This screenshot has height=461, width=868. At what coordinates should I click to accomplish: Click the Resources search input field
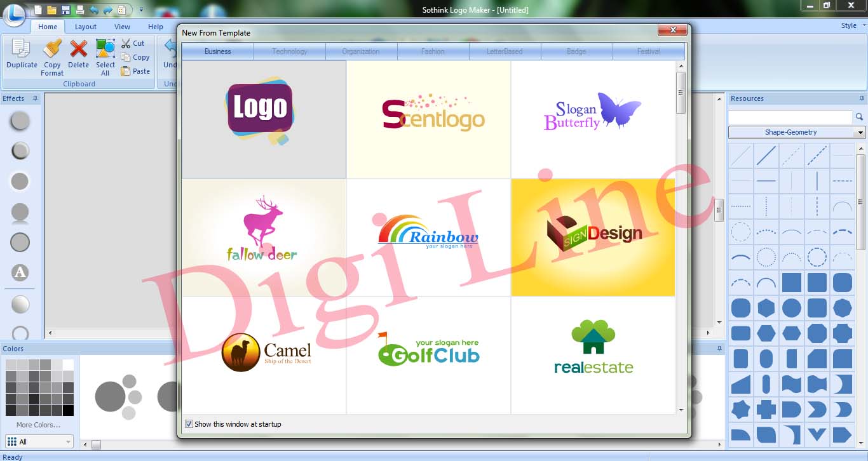coord(790,117)
